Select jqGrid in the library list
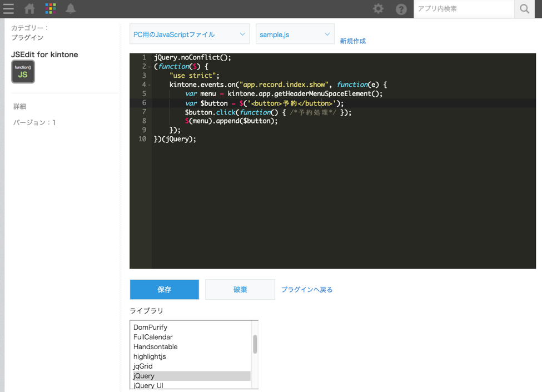 pyautogui.click(x=143, y=366)
